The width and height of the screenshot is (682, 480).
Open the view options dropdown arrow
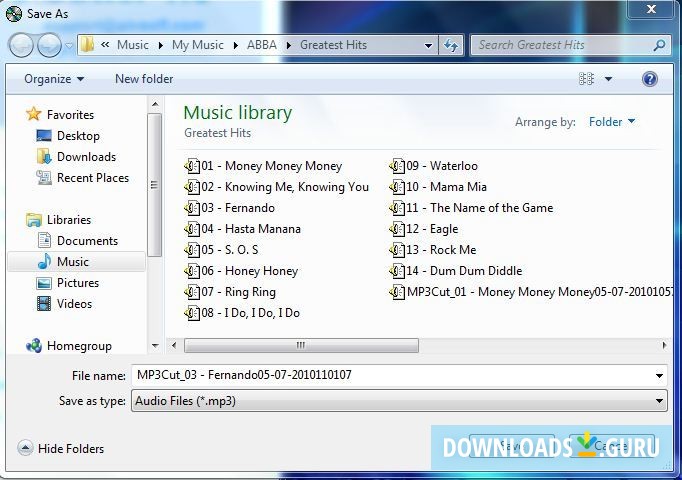pos(608,79)
